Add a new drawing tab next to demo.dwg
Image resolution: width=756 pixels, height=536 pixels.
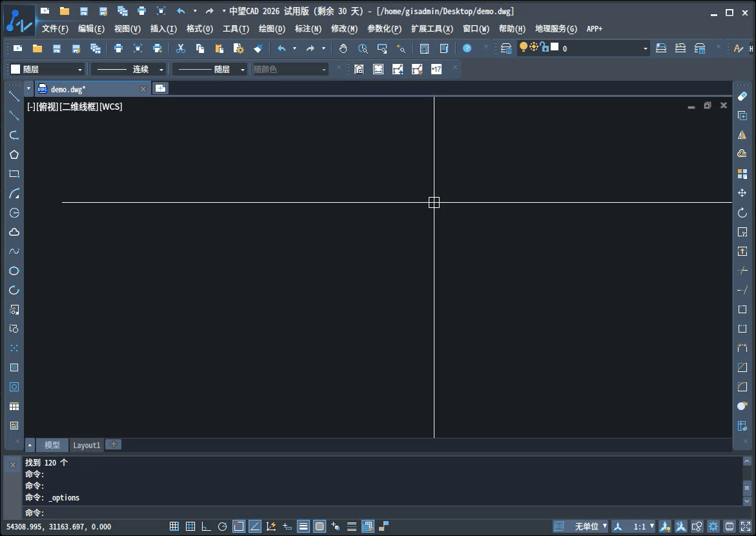160,88
